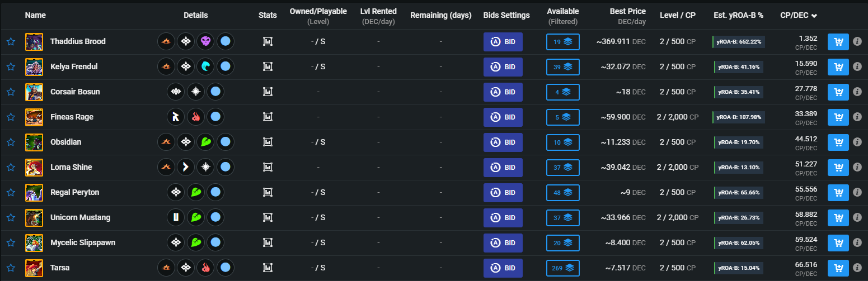Sort by the CP/DEC column arrow
This screenshot has height=281, width=868.
(814, 16)
